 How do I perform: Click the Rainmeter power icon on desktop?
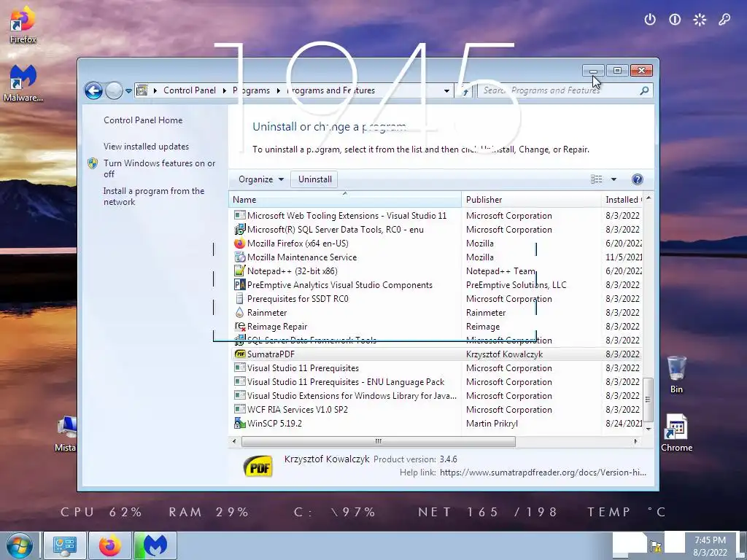[x=650, y=20]
